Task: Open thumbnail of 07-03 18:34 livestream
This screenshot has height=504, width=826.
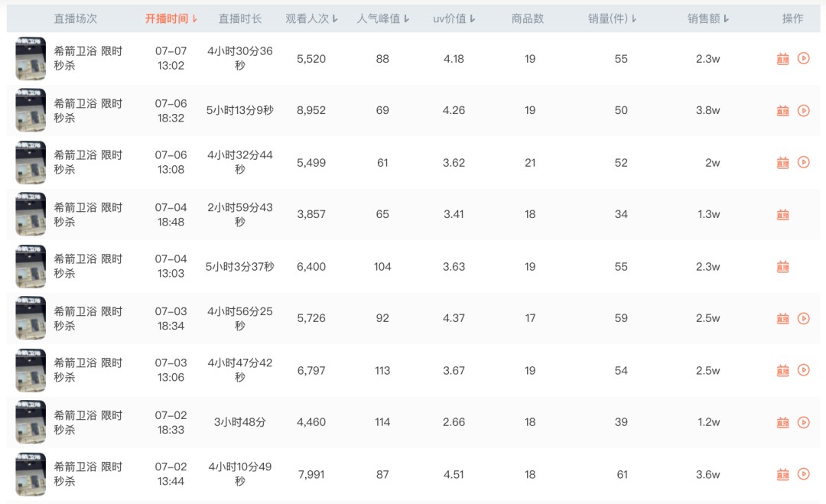Action: click(x=31, y=317)
